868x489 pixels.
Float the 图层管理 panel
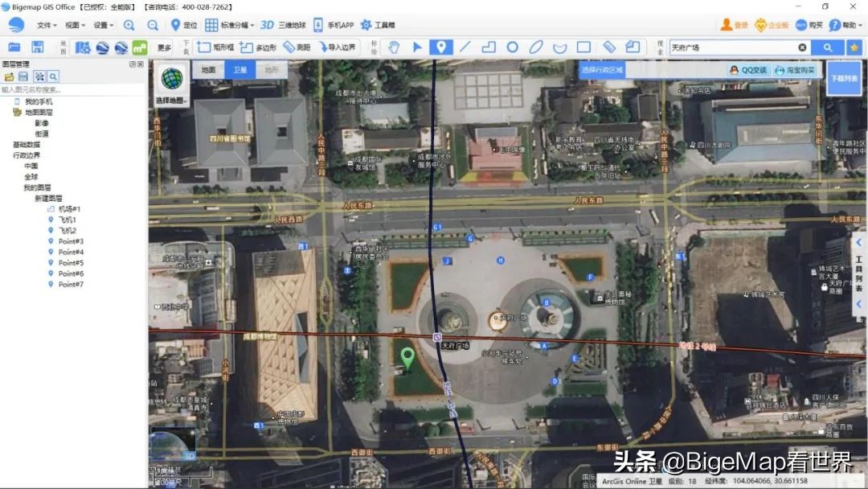133,64
